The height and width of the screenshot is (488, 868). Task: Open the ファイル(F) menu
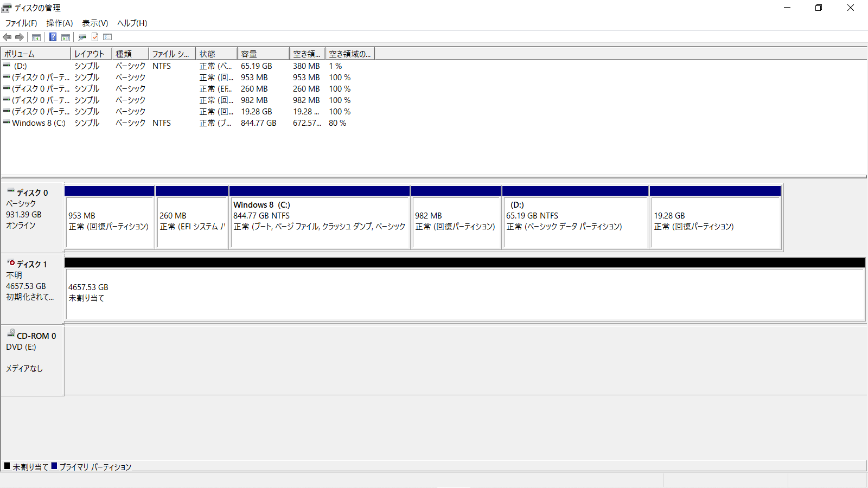[21, 23]
